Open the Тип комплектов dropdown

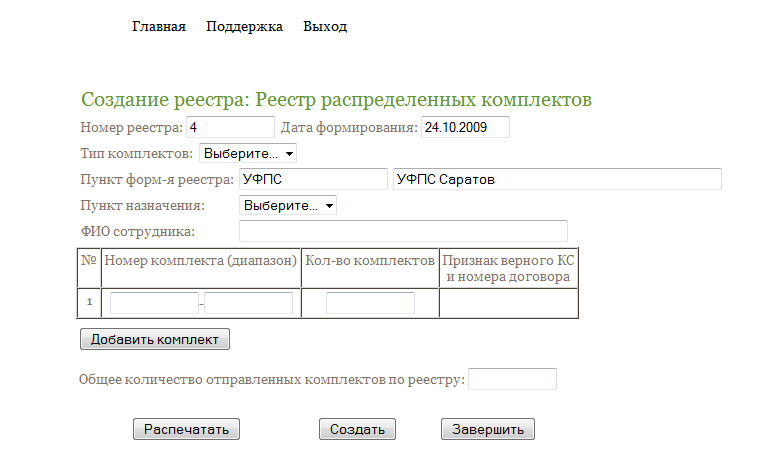[247, 153]
